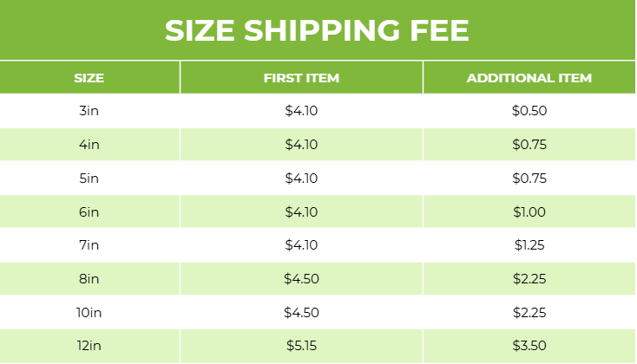The width and height of the screenshot is (637, 364).
Task: Click the $0.50 additional item fee
Action: 529,111
